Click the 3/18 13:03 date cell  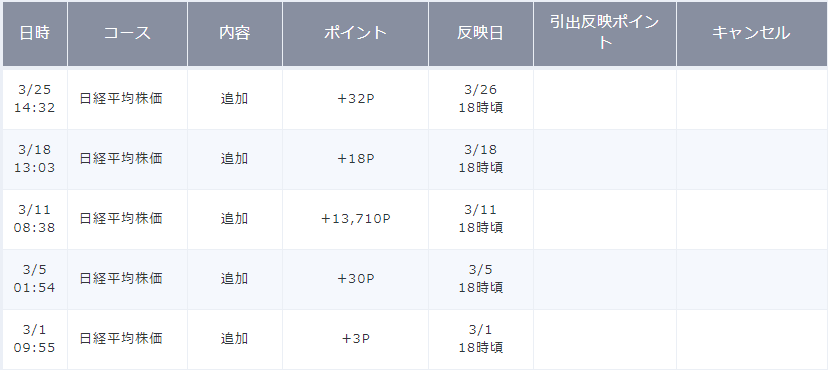[x=35, y=159]
